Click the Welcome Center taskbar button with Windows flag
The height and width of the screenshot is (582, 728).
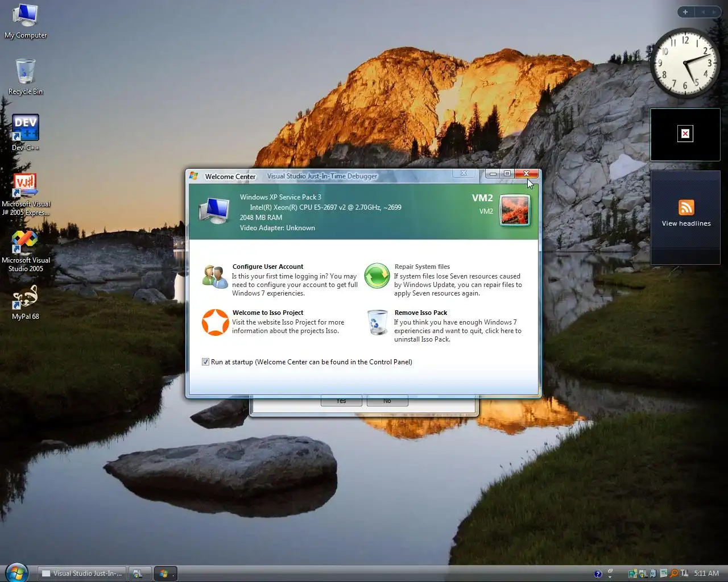pos(166,573)
